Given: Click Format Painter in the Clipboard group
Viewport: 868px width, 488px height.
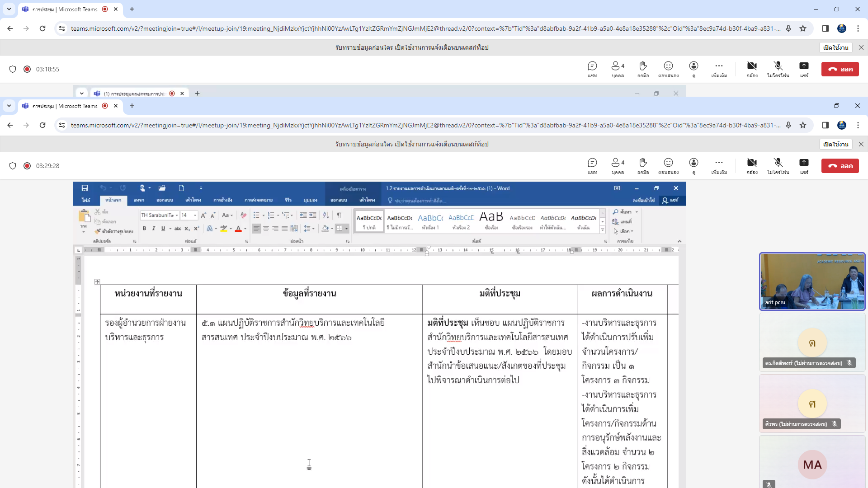Looking at the screenshot, I should click(114, 231).
